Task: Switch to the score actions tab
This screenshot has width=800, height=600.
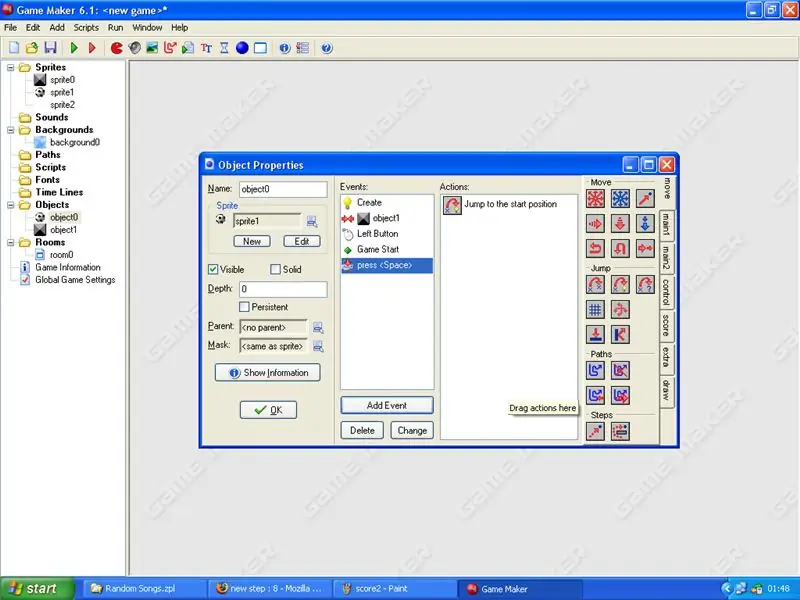Action: 666,325
